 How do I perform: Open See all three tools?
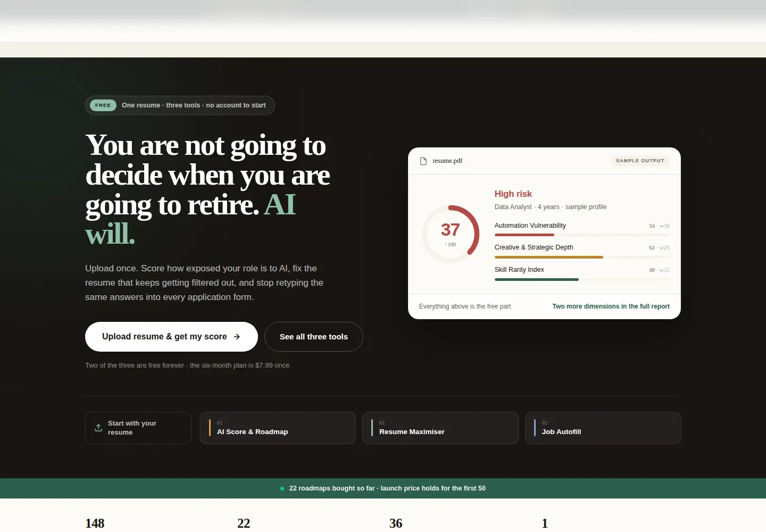click(x=314, y=337)
